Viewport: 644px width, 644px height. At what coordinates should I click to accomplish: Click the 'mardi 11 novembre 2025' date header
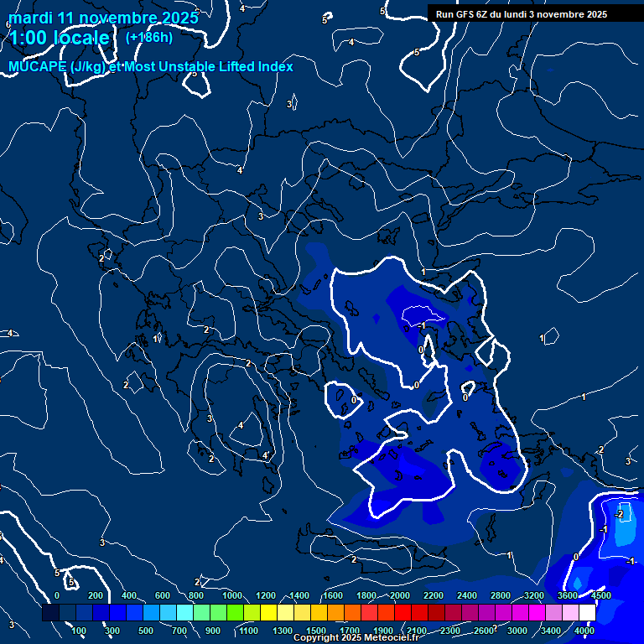(103, 18)
